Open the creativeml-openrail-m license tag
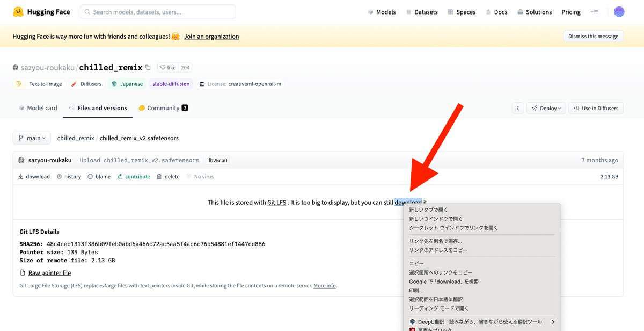Screen dimensions: 644x331 click(x=240, y=84)
